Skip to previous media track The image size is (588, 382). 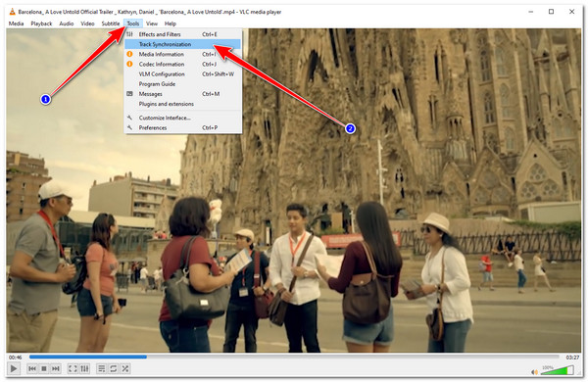[32, 369]
